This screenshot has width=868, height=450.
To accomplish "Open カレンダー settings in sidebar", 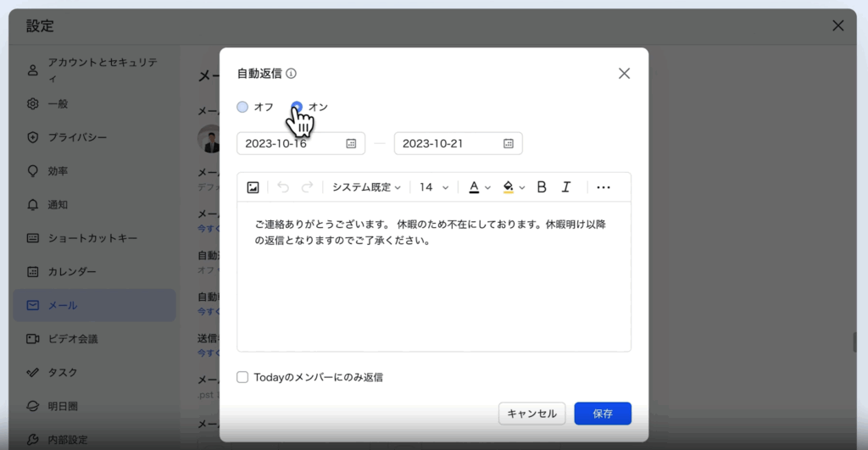I will click(x=71, y=272).
